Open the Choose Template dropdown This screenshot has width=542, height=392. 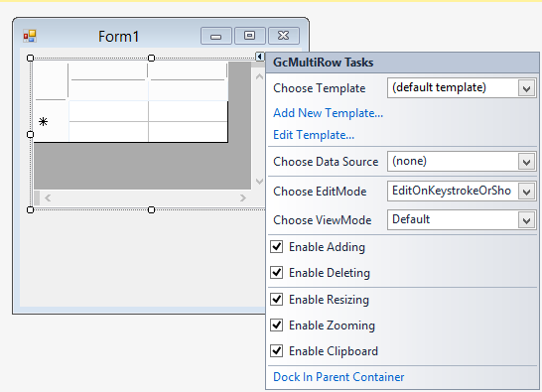[526, 88]
